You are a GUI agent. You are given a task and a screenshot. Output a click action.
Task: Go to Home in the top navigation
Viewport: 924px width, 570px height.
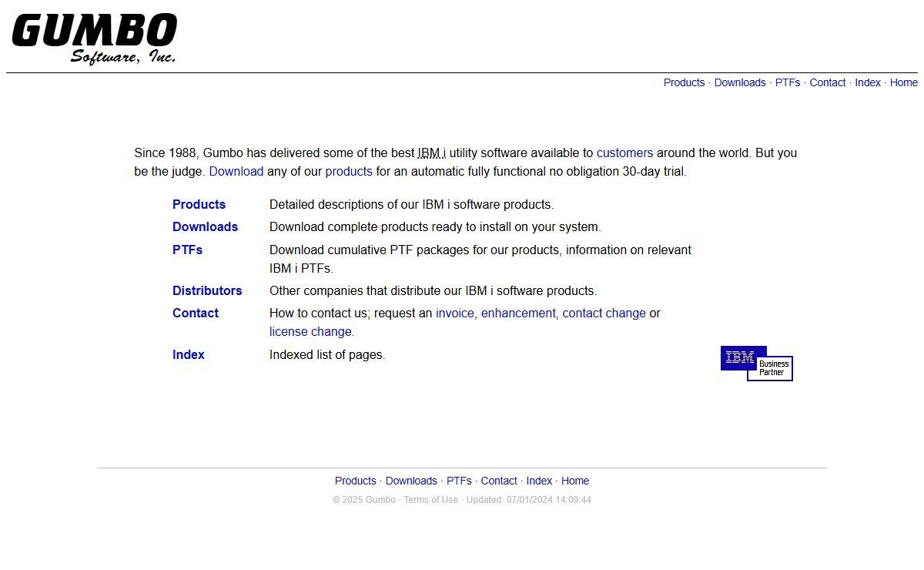click(904, 82)
